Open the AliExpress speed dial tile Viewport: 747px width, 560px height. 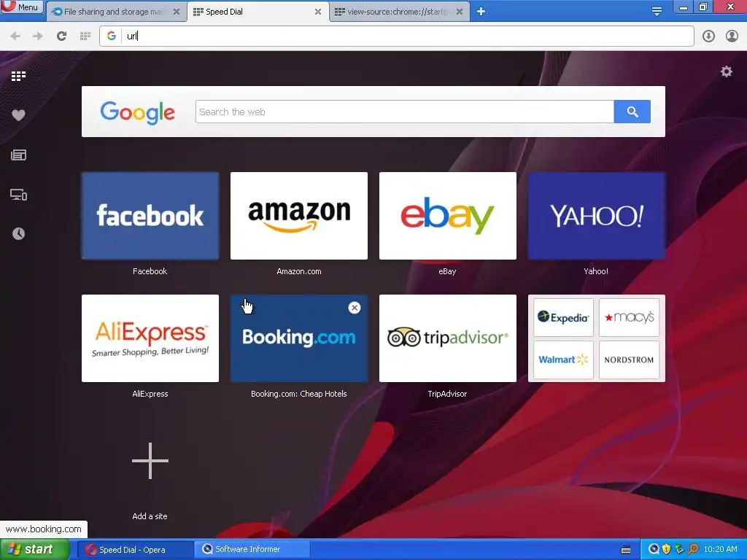pos(150,338)
